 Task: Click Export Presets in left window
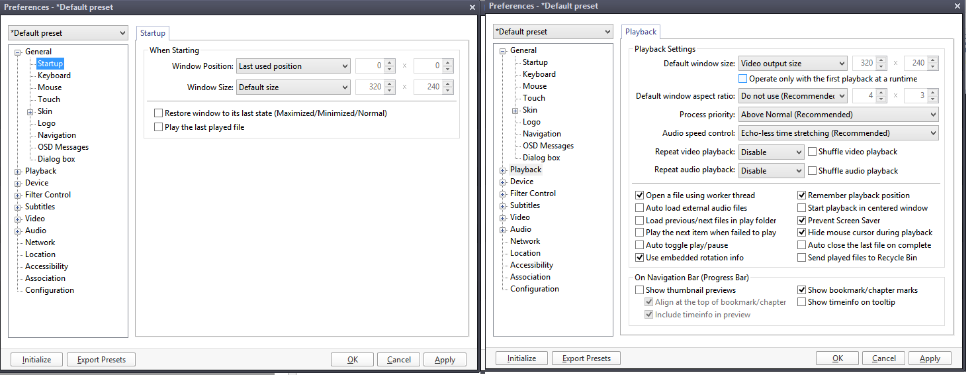(101, 360)
